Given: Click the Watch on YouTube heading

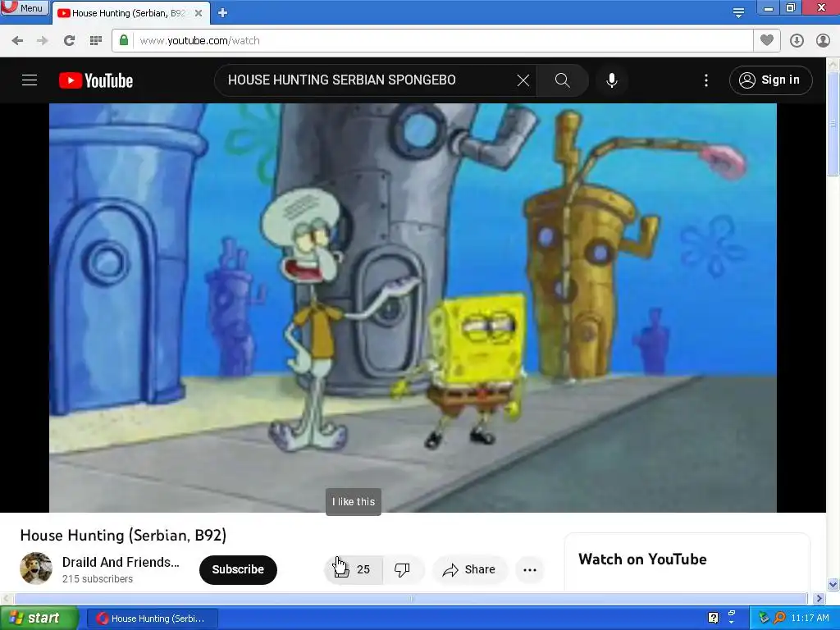Looking at the screenshot, I should point(642,559).
